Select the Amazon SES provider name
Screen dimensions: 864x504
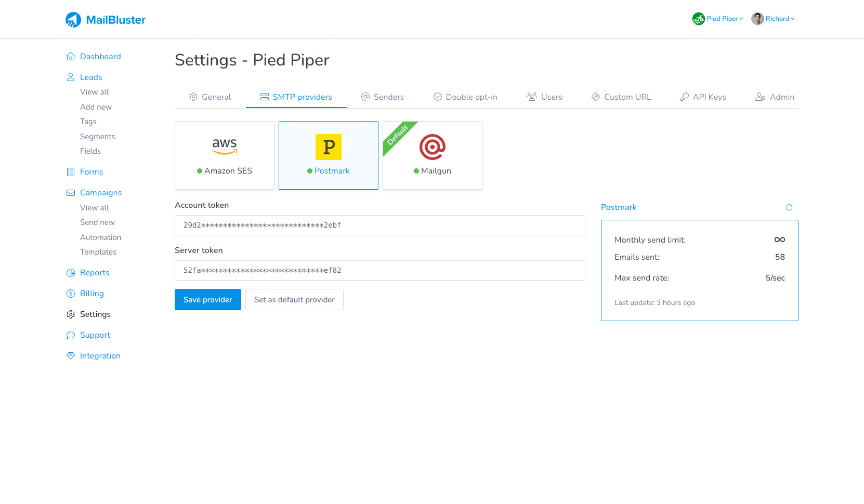click(x=228, y=171)
